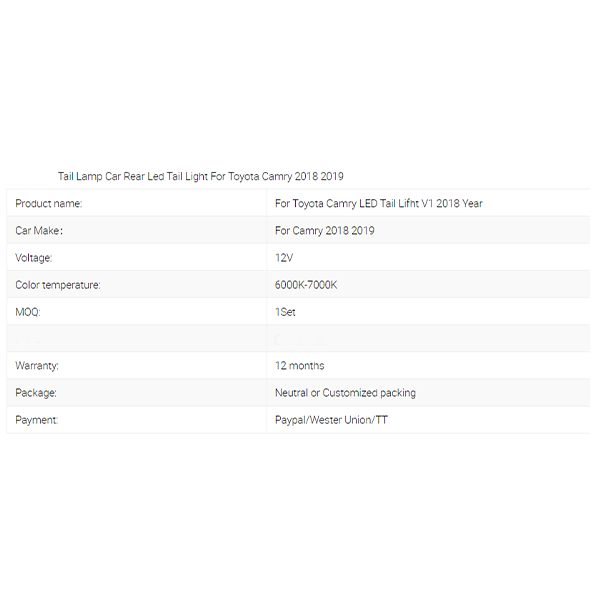The height and width of the screenshot is (600, 600).
Task: Click the '12 months' warranty value
Action: 299,366
